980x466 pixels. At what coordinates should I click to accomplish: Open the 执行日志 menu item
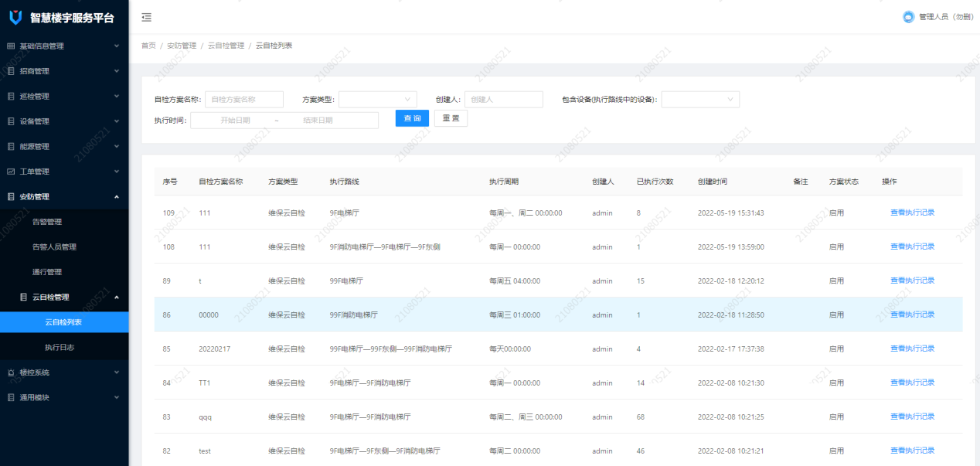pyautogui.click(x=60, y=348)
